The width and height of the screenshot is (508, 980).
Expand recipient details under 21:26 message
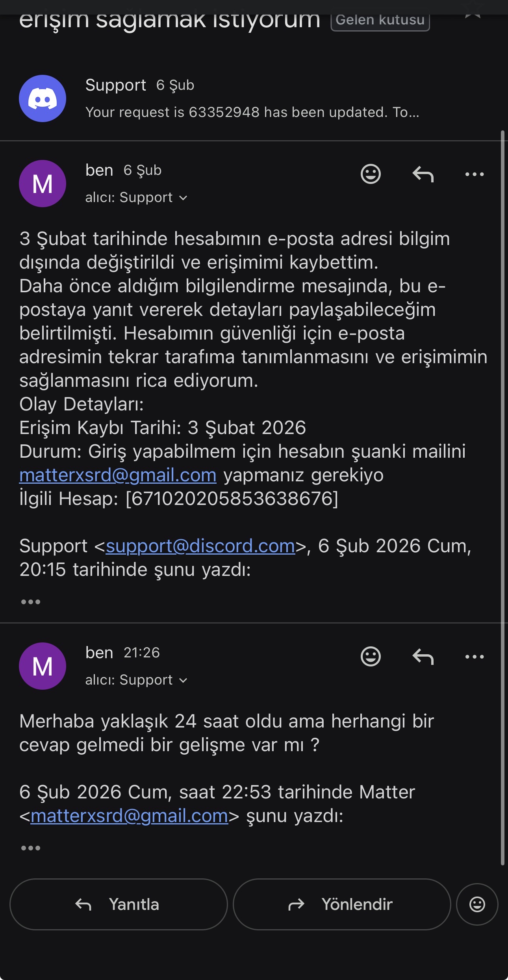pyautogui.click(x=136, y=680)
